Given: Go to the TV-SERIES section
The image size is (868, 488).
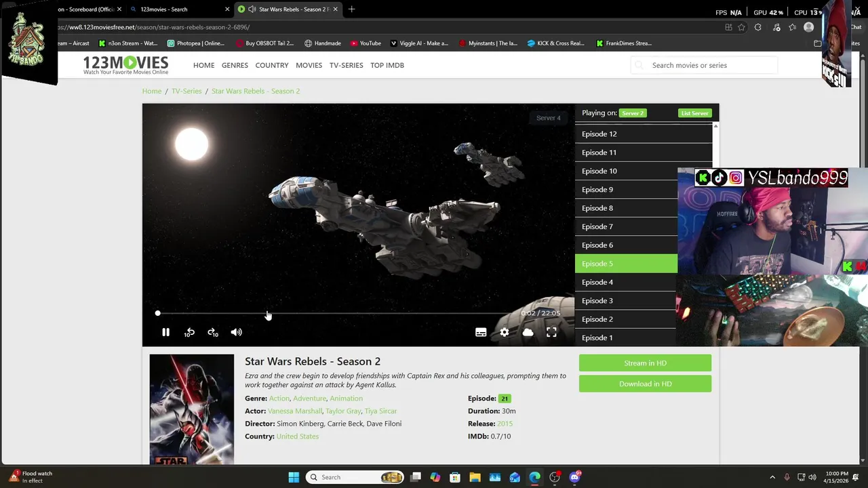Looking at the screenshot, I should pos(346,65).
